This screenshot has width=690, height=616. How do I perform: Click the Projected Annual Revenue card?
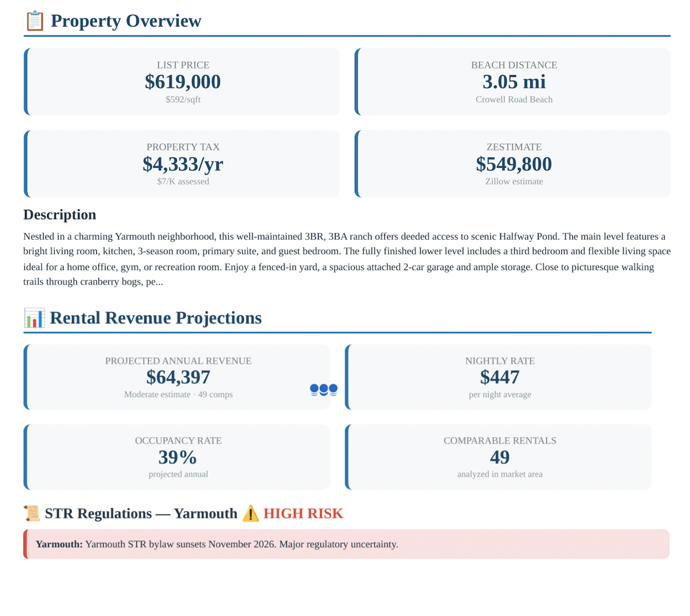[x=178, y=377]
